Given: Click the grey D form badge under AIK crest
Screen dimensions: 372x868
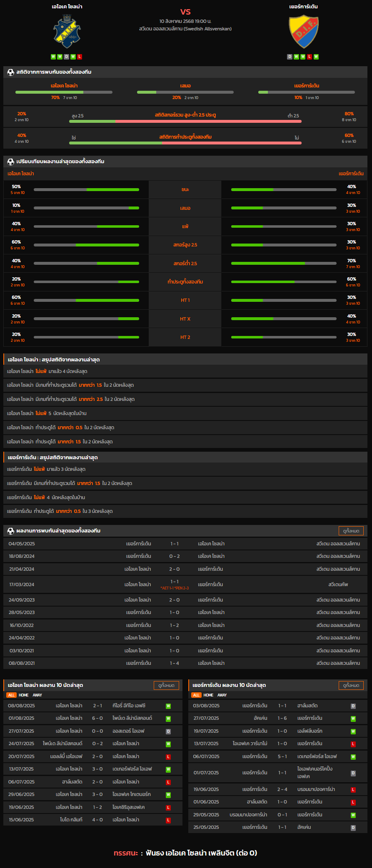Looking at the screenshot, I should (x=66, y=57).
